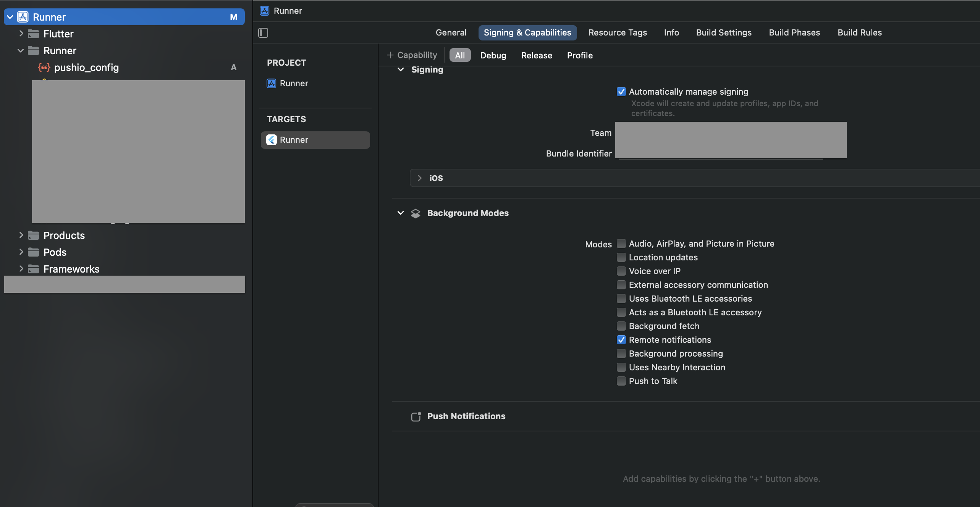This screenshot has height=507, width=980.
Task: Collapse the Background Modes section
Action: (401, 213)
